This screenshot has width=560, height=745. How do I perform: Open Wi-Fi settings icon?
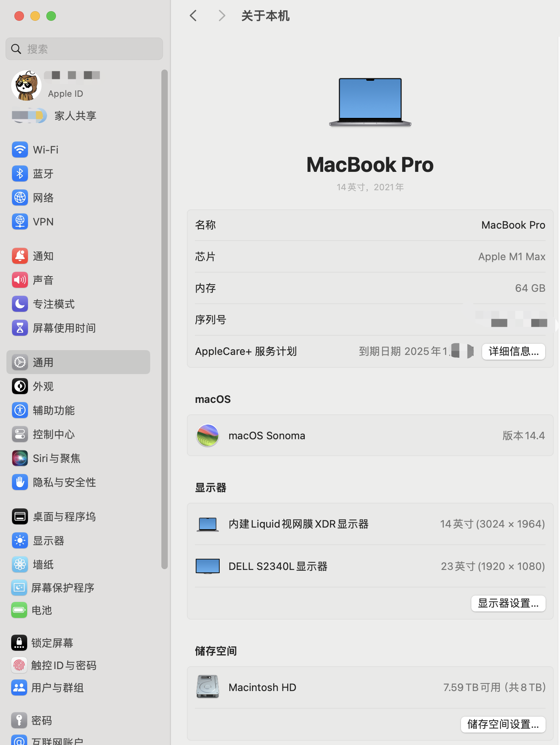coord(20,150)
